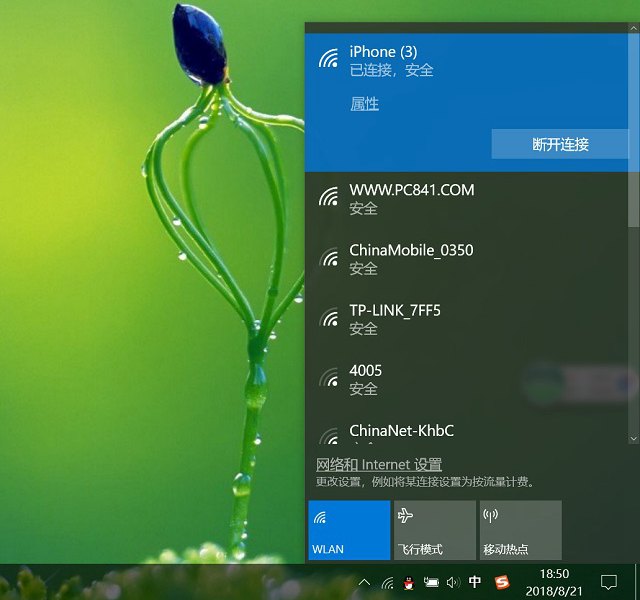
Task: Click the Wi-Fi network icon in taskbar
Action: coord(387,582)
